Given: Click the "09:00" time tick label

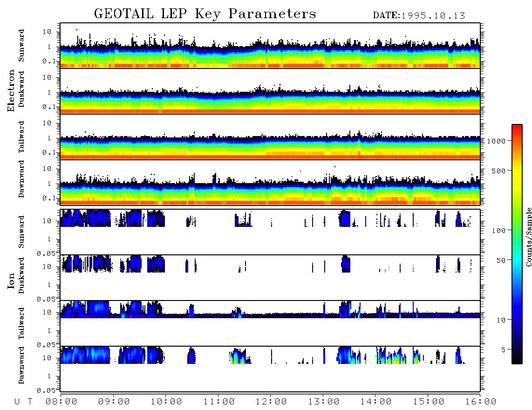Looking at the screenshot, I should click(x=114, y=402).
